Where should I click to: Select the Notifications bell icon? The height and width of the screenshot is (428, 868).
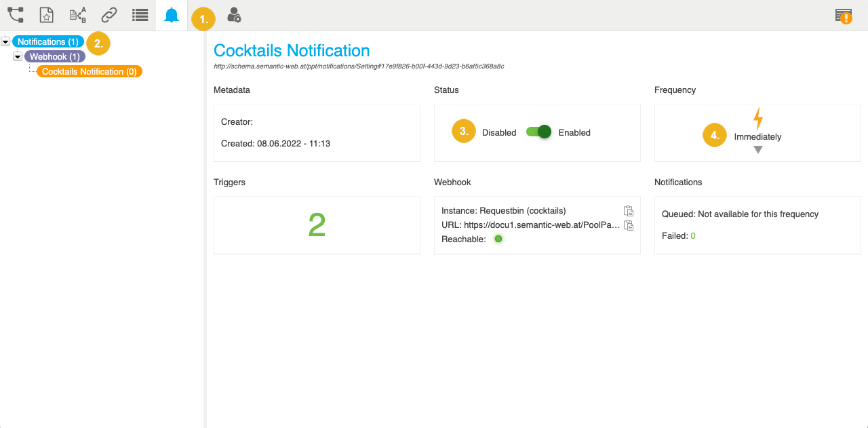tap(171, 14)
